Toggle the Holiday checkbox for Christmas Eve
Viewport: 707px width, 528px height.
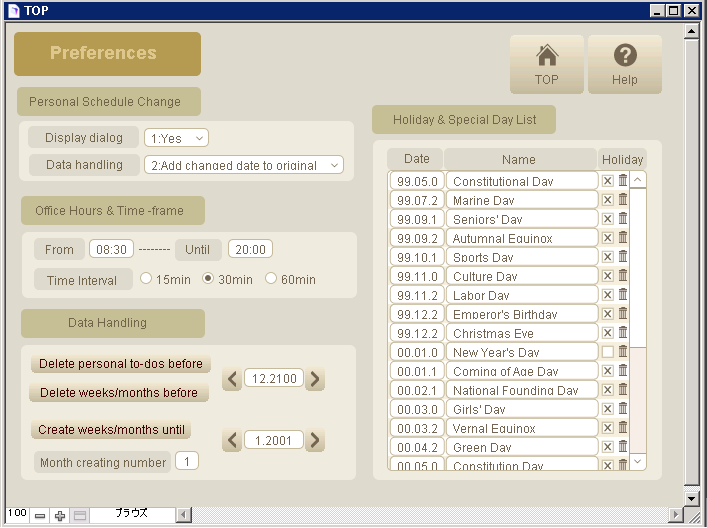608,333
